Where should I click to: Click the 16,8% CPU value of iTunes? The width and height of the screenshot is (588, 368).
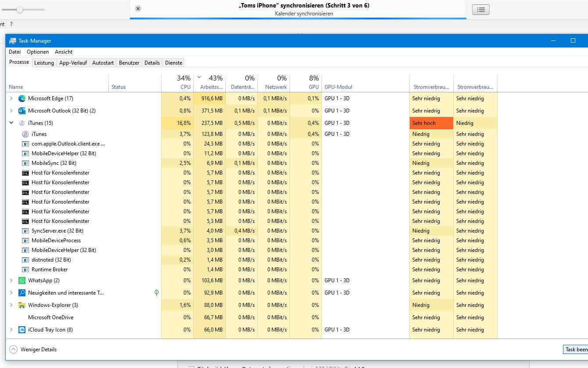184,123
